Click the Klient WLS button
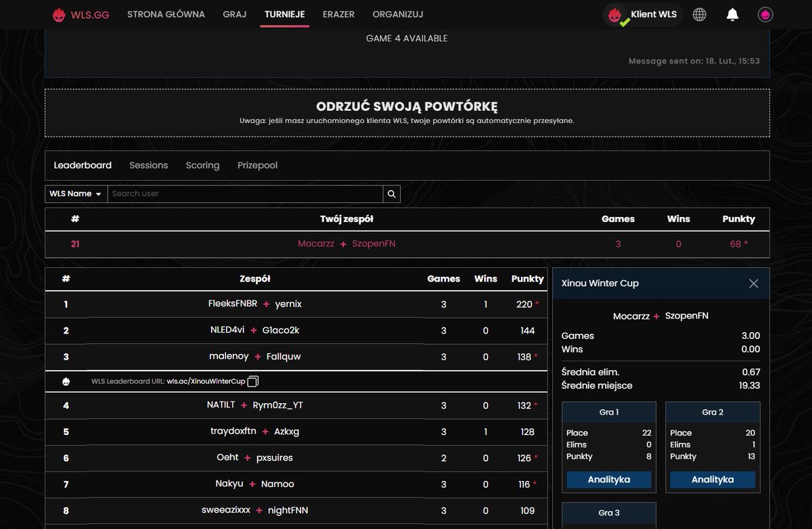Image resolution: width=812 pixels, height=529 pixels. [x=643, y=14]
